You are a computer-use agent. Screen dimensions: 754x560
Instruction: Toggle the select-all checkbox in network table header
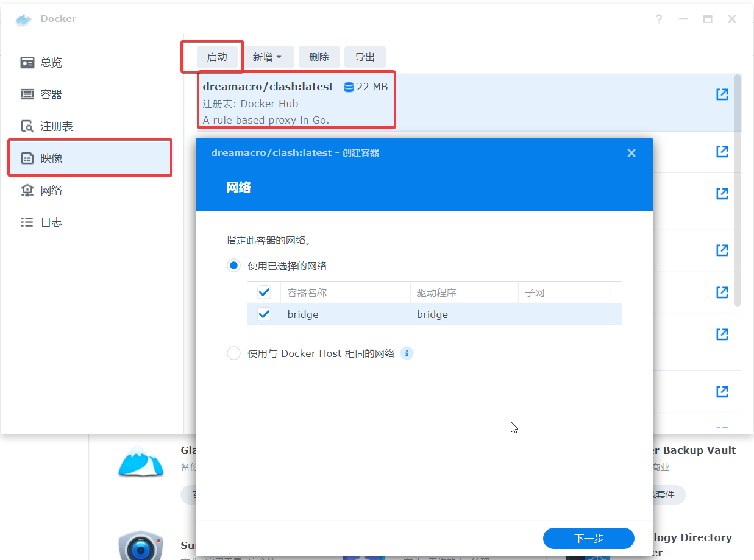(x=264, y=292)
